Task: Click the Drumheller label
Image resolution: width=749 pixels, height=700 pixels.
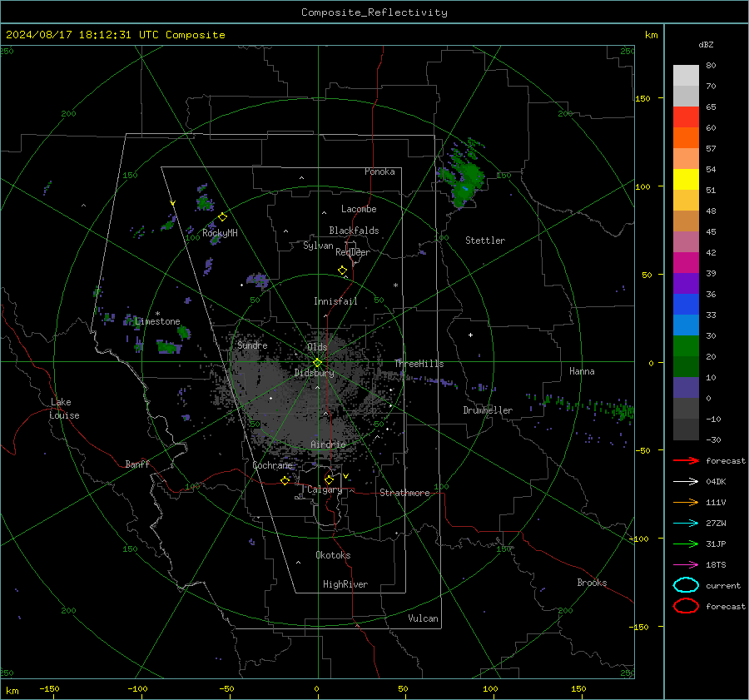Action: tap(488, 410)
